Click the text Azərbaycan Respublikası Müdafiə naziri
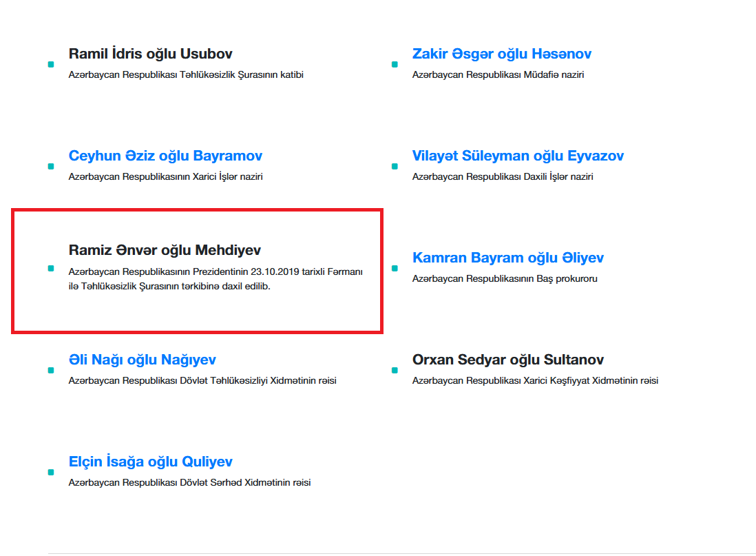 coord(498,74)
